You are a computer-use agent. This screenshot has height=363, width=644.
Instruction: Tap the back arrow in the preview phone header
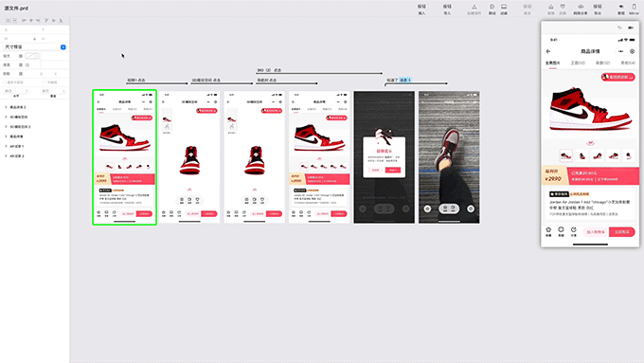[x=548, y=51]
